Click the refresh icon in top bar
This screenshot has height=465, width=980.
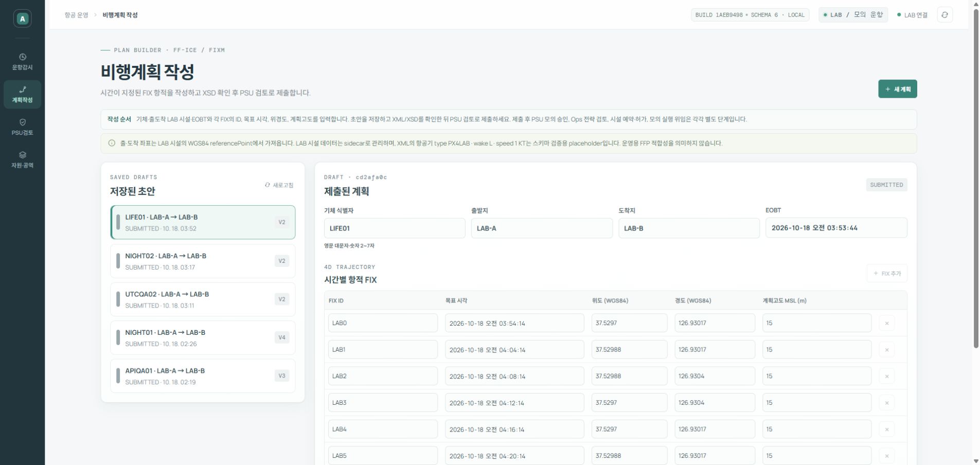click(945, 15)
